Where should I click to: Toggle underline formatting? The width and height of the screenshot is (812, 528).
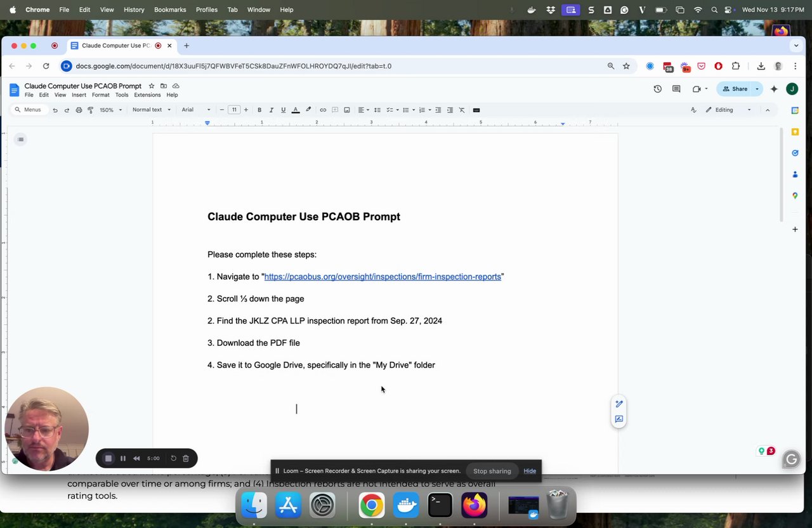pos(284,110)
